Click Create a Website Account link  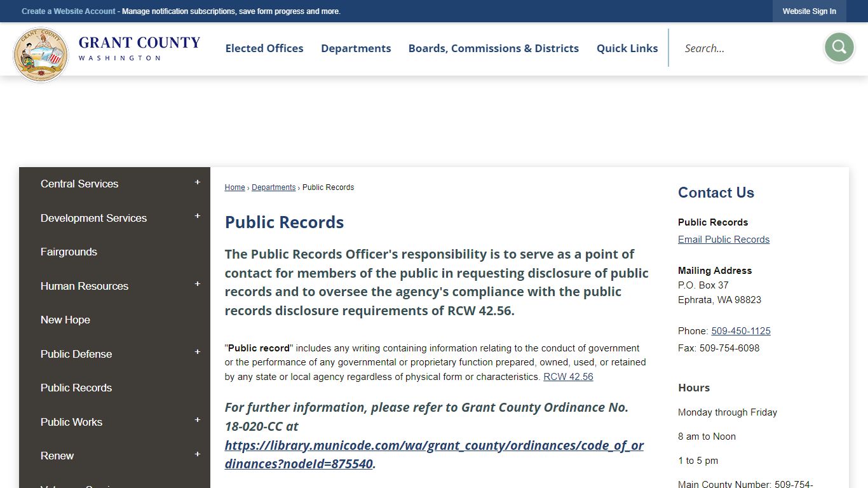pyautogui.click(x=69, y=11)
